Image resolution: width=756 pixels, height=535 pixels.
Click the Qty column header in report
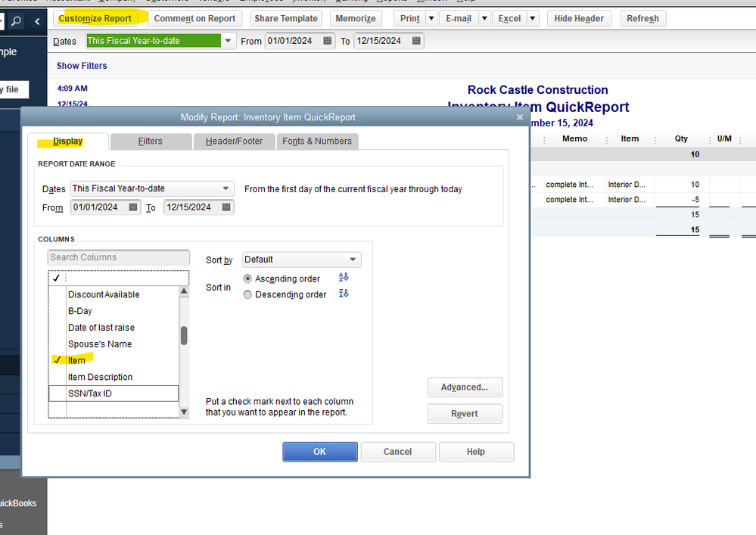point(681,138)
